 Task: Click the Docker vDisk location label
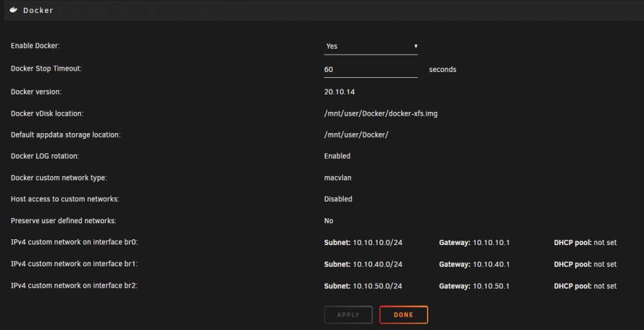pyautogui.click(x=47, y=114)
